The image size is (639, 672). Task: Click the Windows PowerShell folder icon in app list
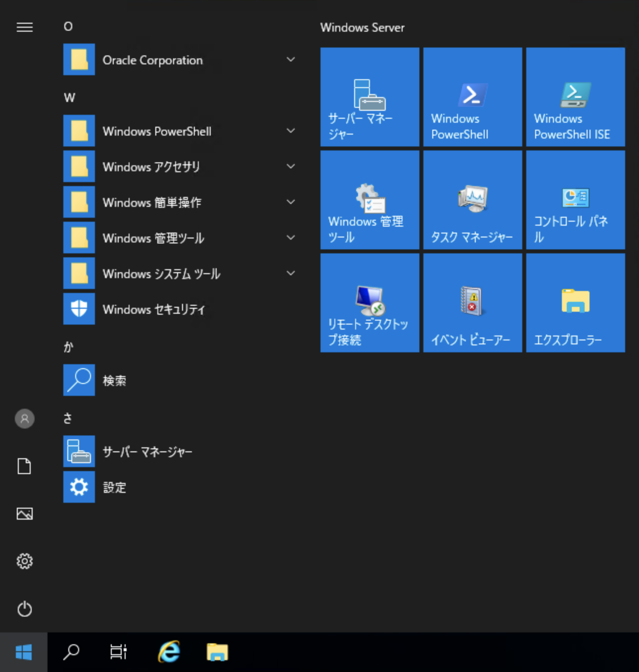(x=79, y=131)
